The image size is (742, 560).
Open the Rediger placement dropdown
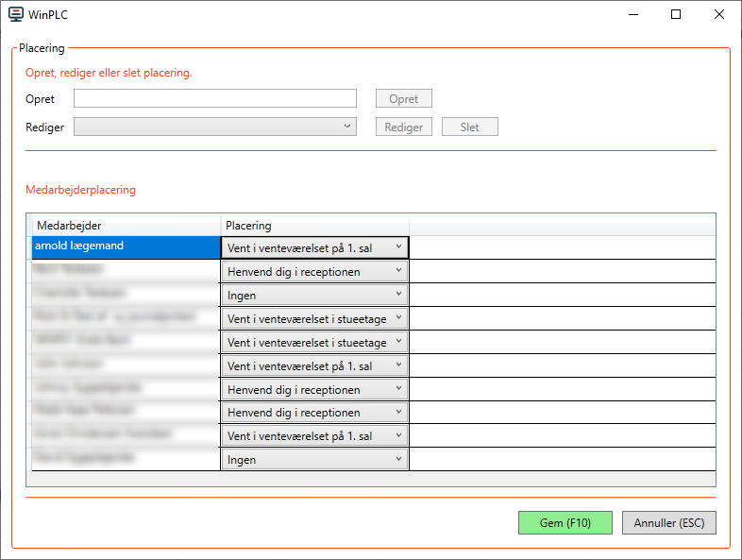pos(215,127)
